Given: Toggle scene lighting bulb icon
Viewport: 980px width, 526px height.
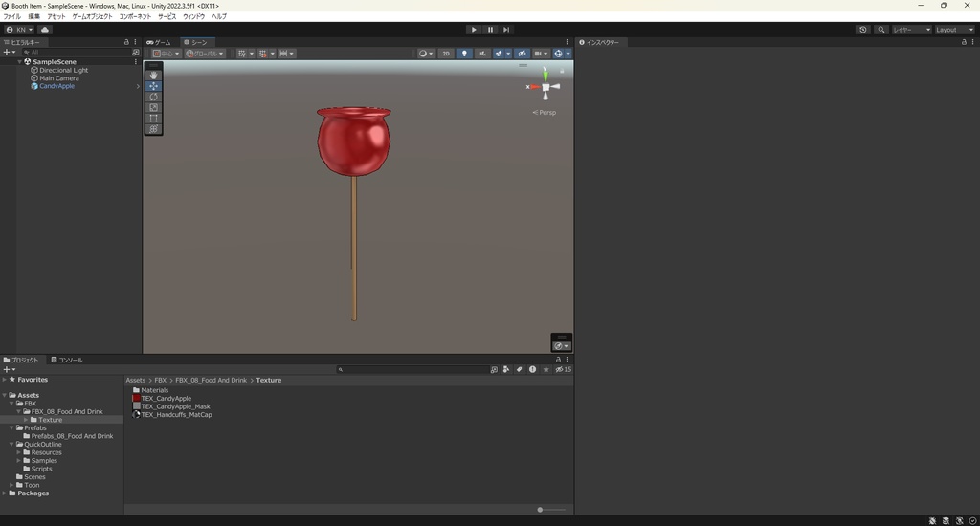Looking at the screenshot, I should (464, 54).
